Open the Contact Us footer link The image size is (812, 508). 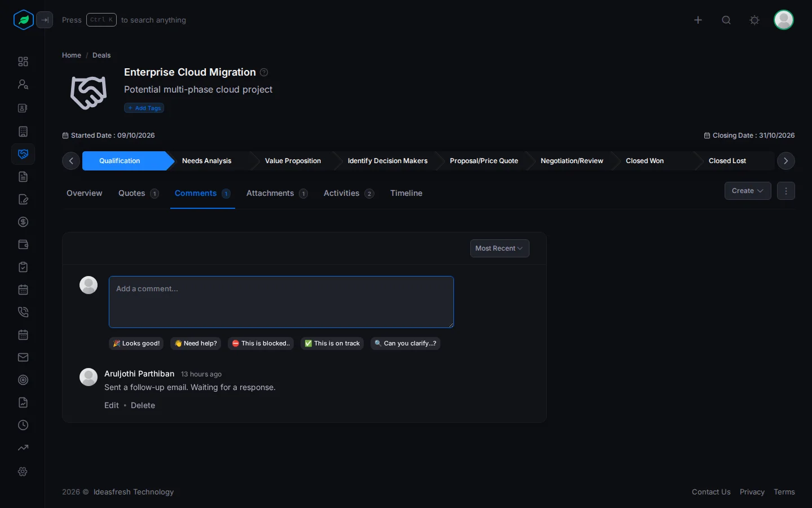point(711,492)
